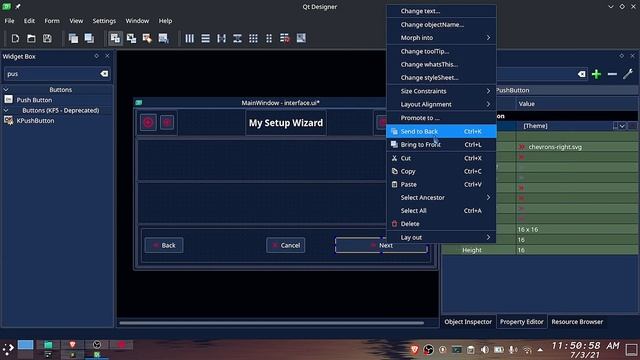Open the Layout Alignment submenu
The height and width of the screenshot is (360, 640).
(x=441, y=104)
